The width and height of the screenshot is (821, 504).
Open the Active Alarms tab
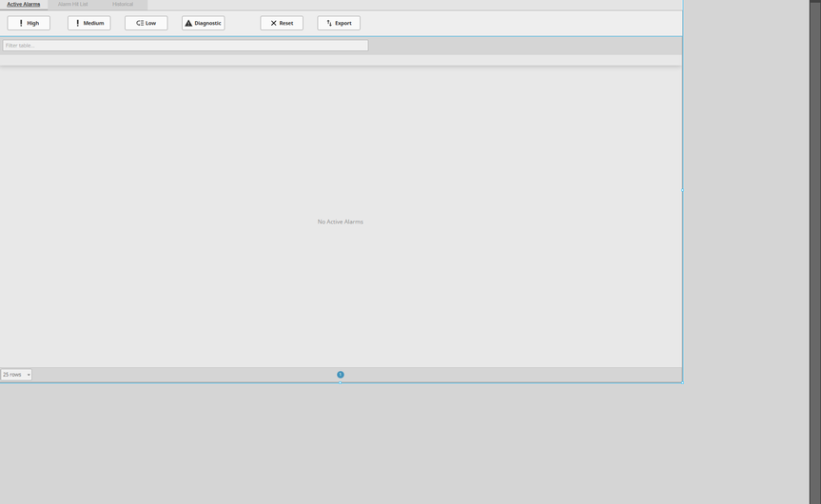24,5
